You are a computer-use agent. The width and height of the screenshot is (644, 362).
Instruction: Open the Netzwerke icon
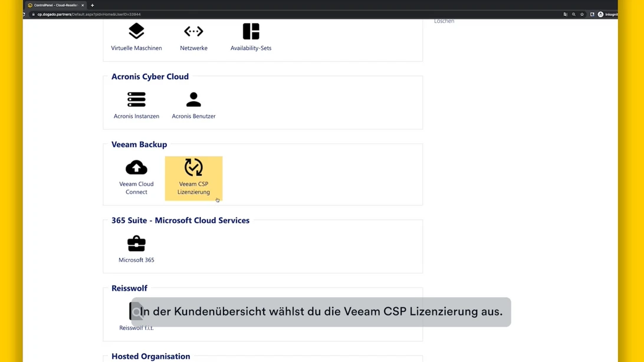click(x=193, y=37)
